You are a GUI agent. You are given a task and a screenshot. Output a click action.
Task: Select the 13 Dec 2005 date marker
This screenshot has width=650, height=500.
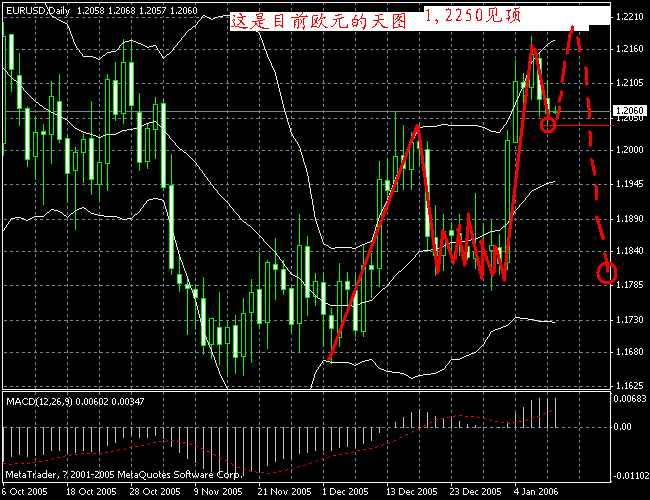(x=411, y=492)
